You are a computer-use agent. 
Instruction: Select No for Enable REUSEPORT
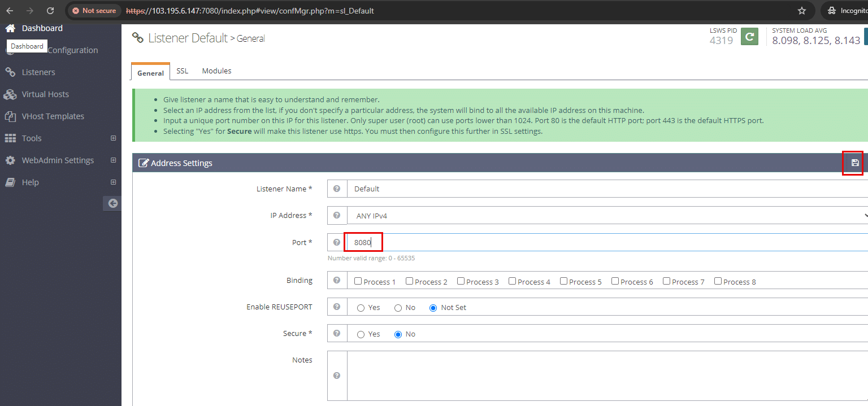pos(398,308)
